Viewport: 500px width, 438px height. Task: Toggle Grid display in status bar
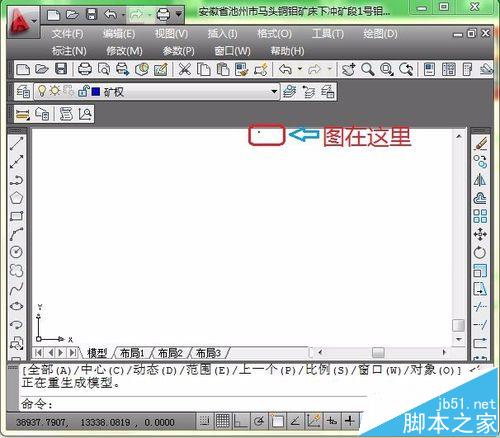223,421
